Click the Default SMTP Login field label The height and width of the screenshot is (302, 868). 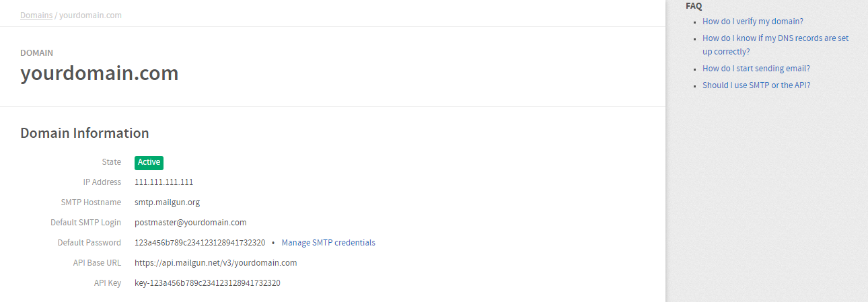(85, 223)
